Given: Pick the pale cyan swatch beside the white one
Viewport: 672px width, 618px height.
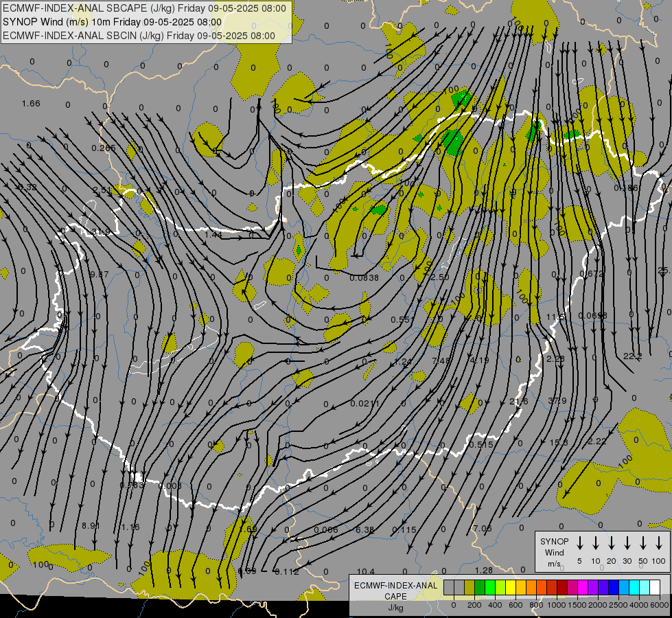Looking at the screenshot, I should click(644, 588).
